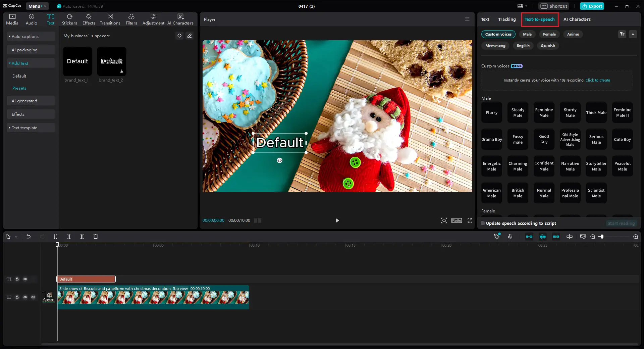Open My business's space dropdown
This screenshot has height=349, width=644.
tap(86, 36)
